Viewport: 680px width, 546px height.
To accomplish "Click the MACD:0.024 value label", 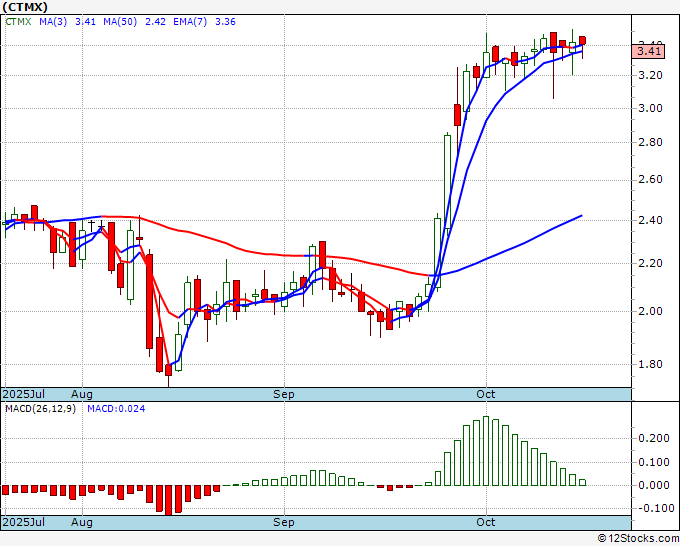I will click(x=116, y=409).
